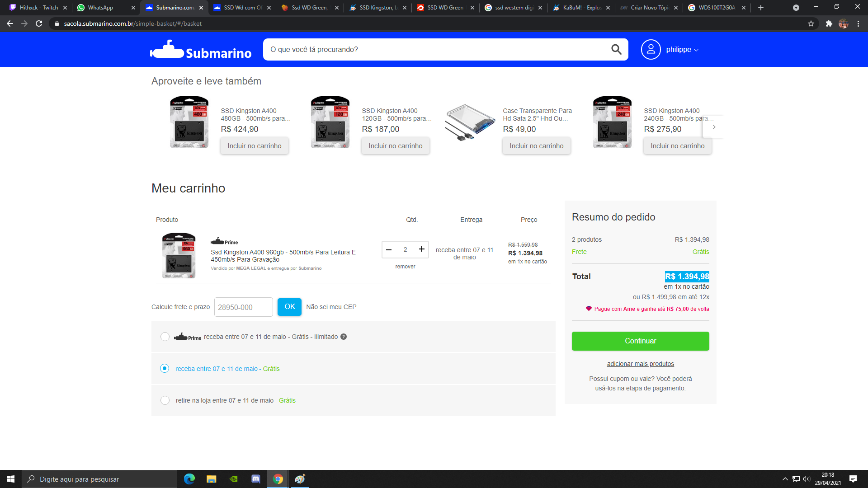Close the WhatsApp tab

click(133, 8)
